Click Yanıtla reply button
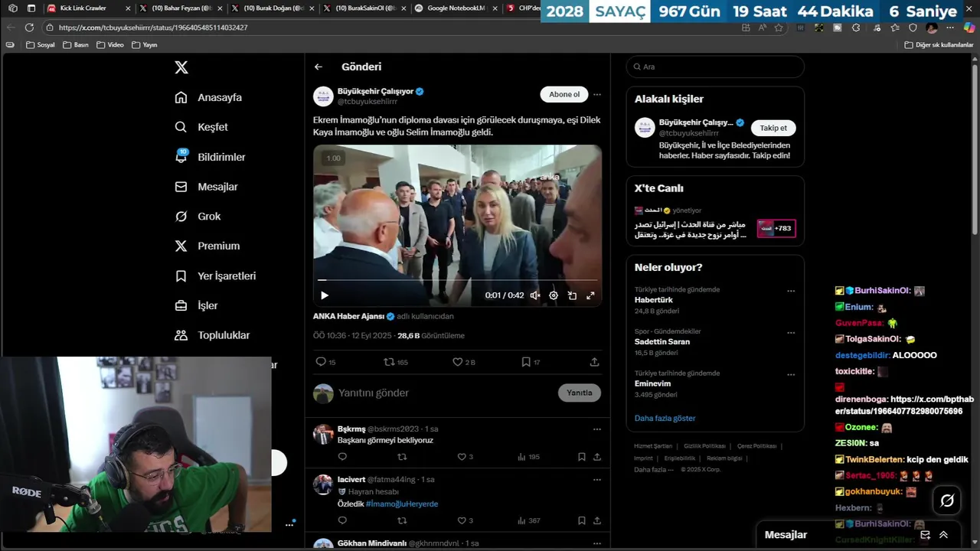The width and height of the screenshot is (980, 551). (x=580, y=393)
